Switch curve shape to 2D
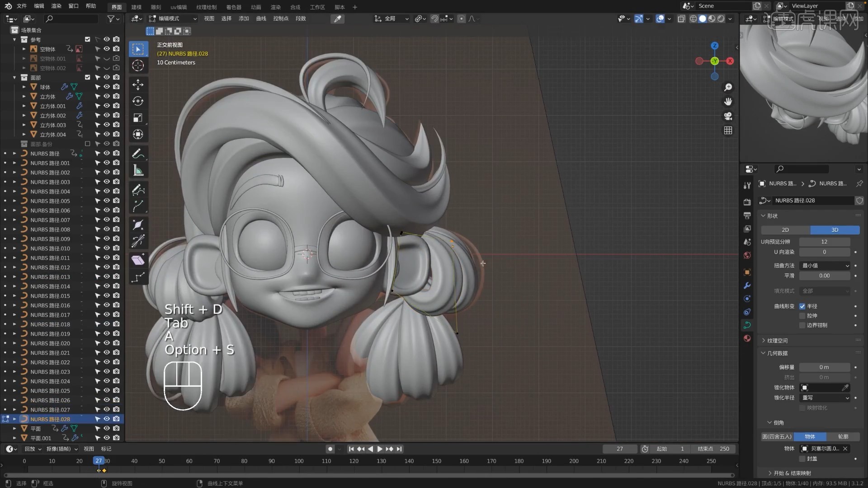This screenshot has width=868, height=488. pos(786,230)
